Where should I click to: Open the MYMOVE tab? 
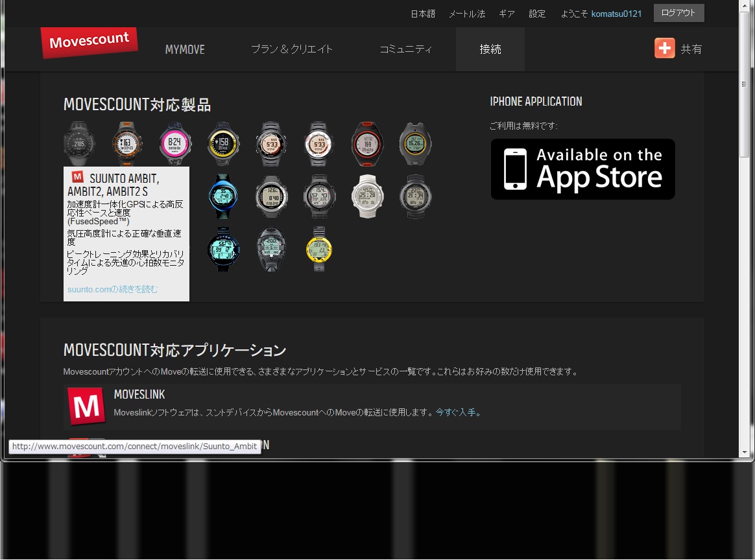(x=185, y=49)
